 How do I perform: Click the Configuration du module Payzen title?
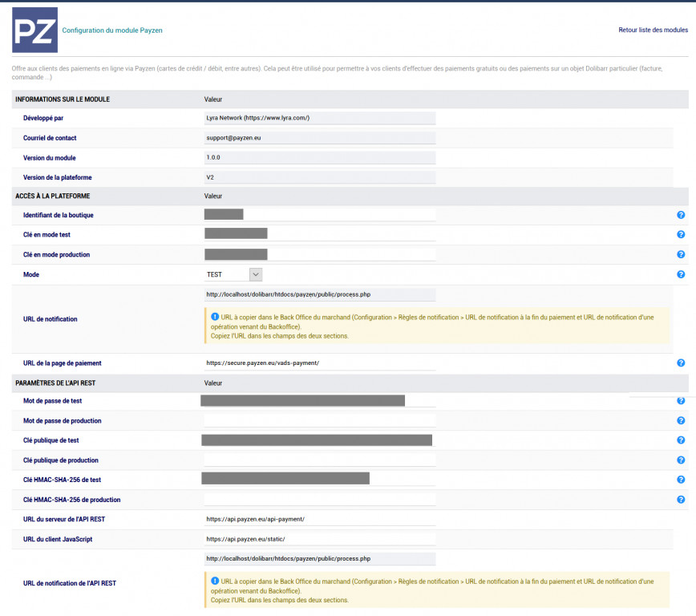coord(112,30)
